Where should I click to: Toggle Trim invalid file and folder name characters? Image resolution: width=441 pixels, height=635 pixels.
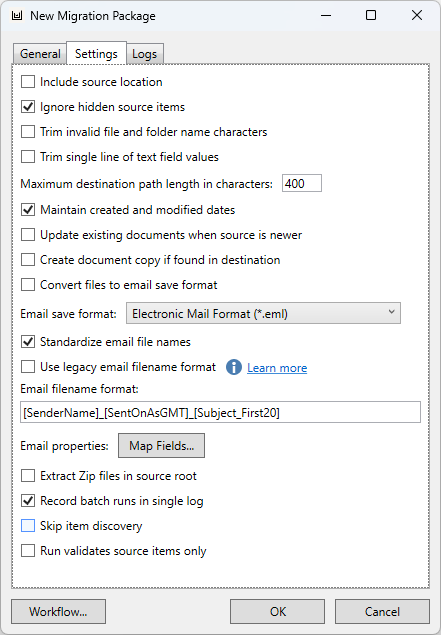point(28,132)
